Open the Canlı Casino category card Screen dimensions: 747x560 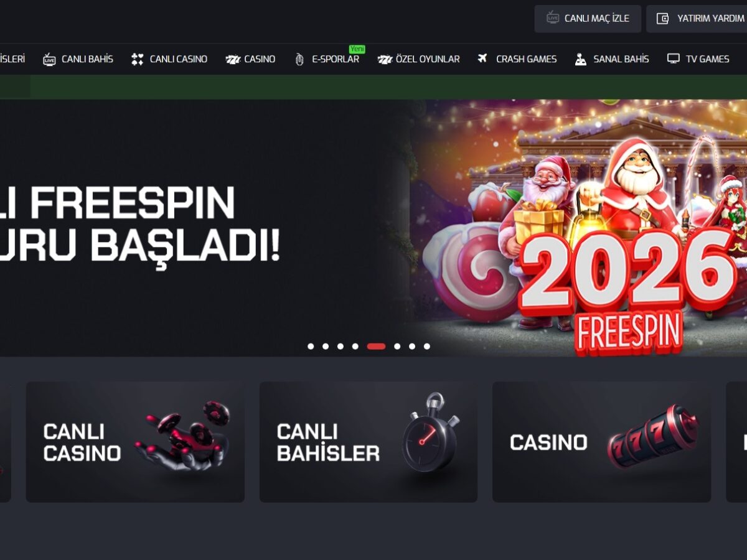coord(135,442)
